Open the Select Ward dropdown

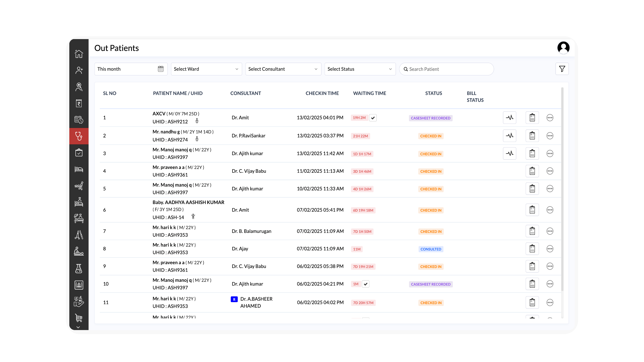pos(206,69)
